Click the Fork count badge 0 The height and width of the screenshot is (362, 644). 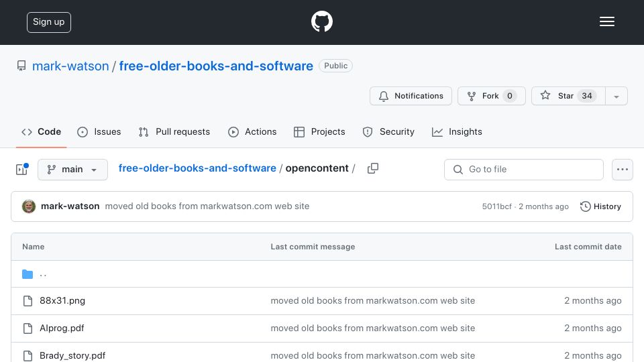pos(509,96)
